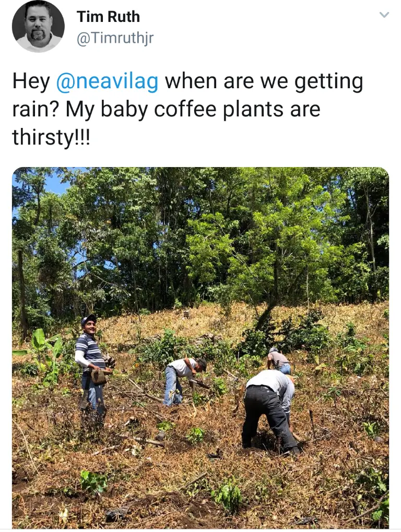The image size is (401, 532).
Task: Open the attached coffee farm photo
Action: coord(200,348)
